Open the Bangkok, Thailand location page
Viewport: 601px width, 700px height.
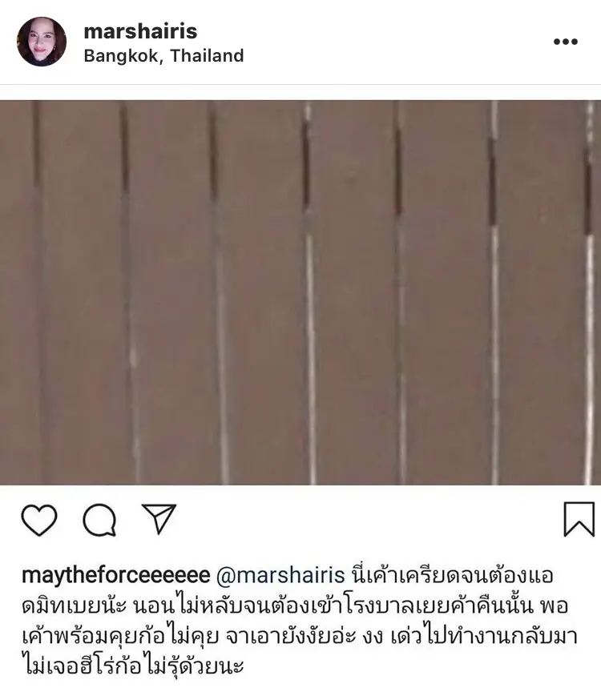pyautogui.click(x=163, y=56)
